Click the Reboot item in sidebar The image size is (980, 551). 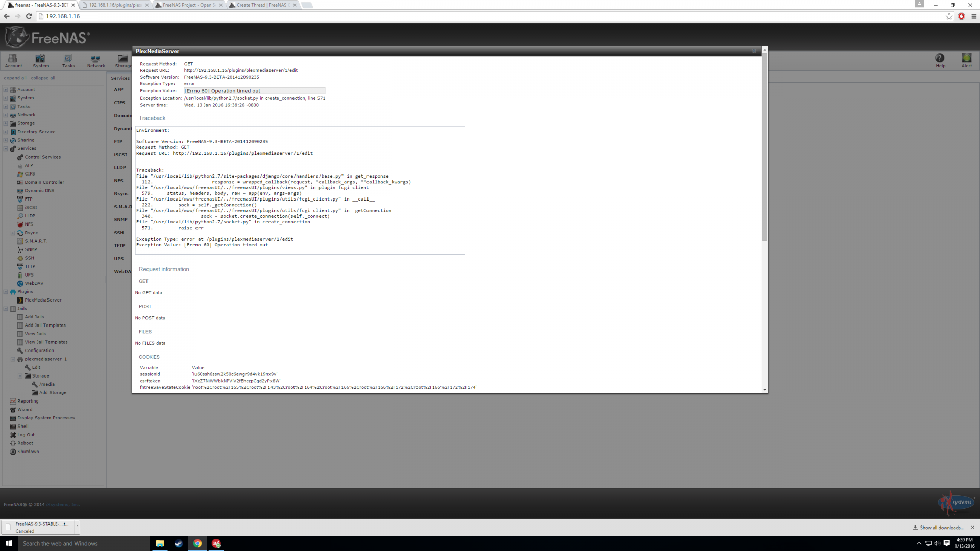25,443
